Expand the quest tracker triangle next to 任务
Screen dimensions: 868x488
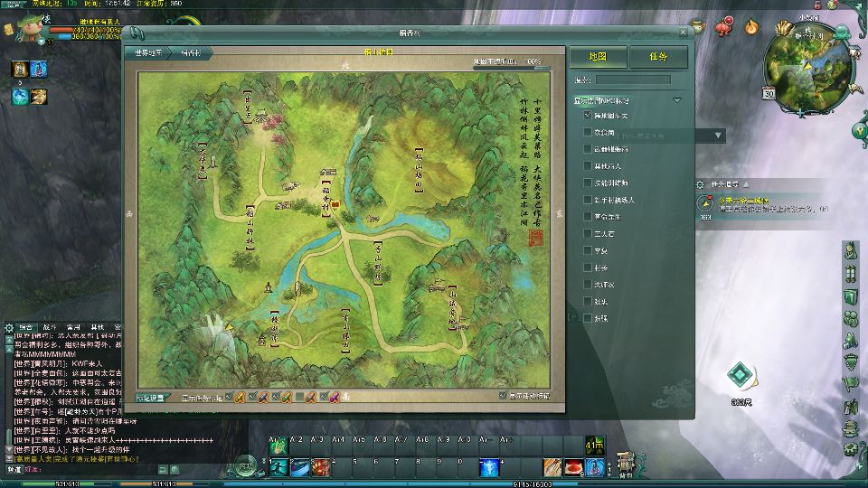[x=746, y=183]
